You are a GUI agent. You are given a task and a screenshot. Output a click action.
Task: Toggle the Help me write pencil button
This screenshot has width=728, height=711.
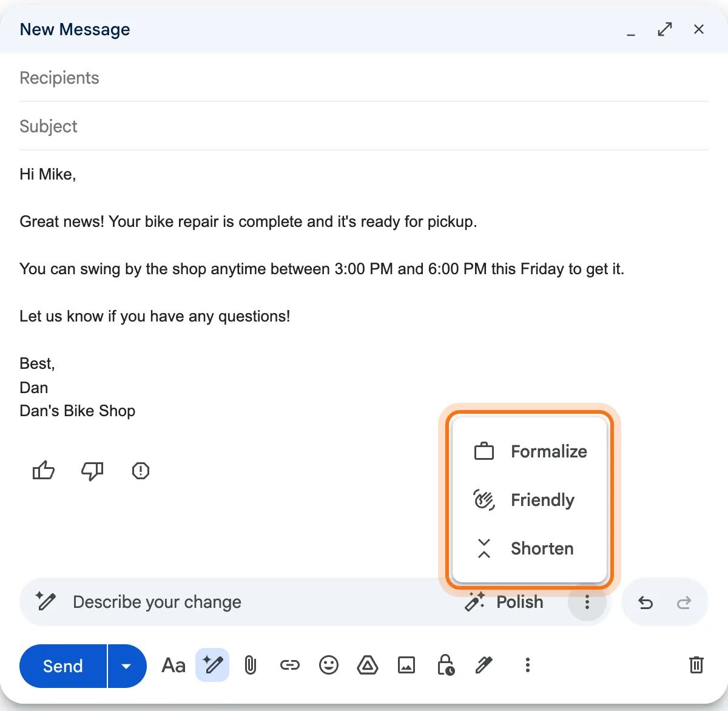click(x=212, y=666)
